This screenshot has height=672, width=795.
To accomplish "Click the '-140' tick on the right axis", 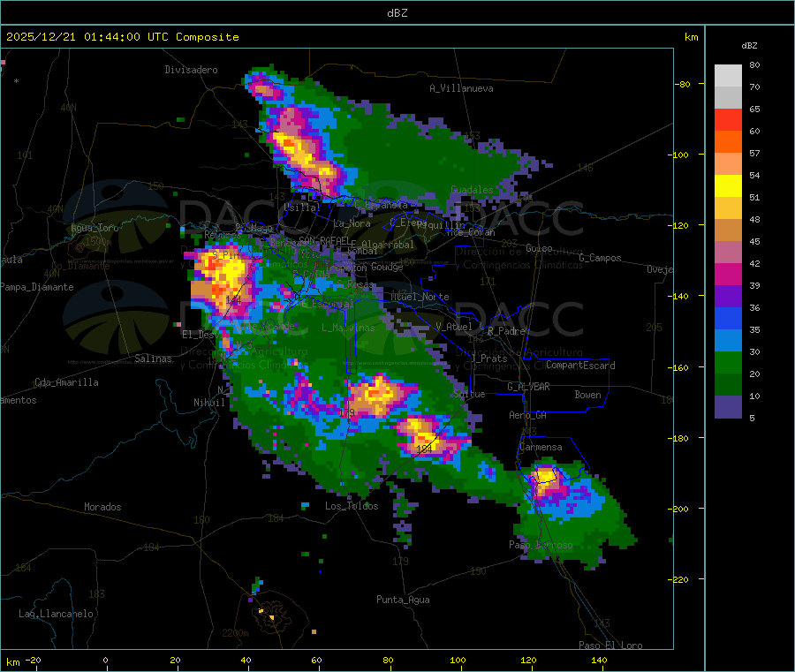I will point(679,296).
